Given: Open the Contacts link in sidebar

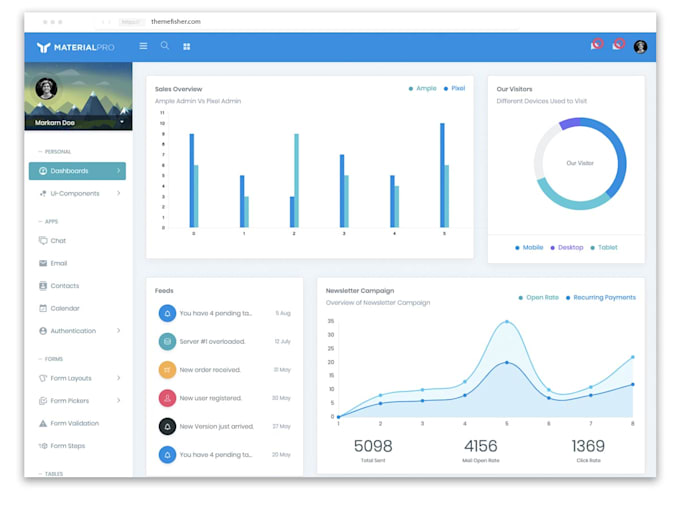Looking at the screenshot, I should click(x=65, y=286).
